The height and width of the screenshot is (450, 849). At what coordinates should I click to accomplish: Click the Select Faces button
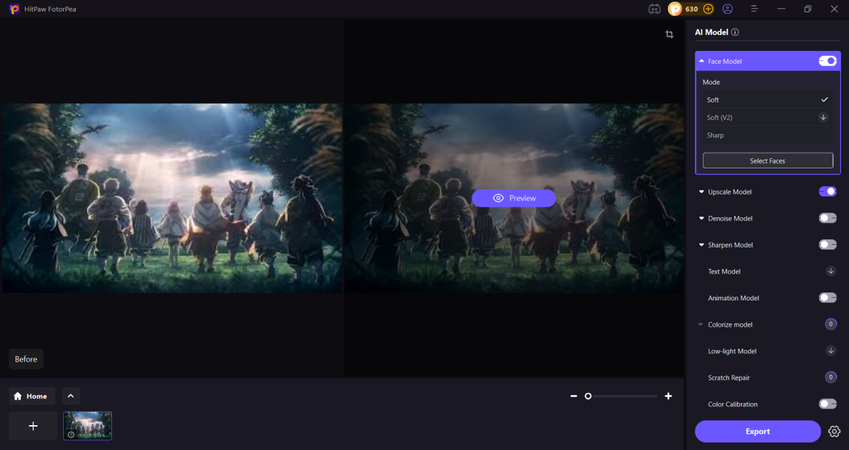pos(768,161)
